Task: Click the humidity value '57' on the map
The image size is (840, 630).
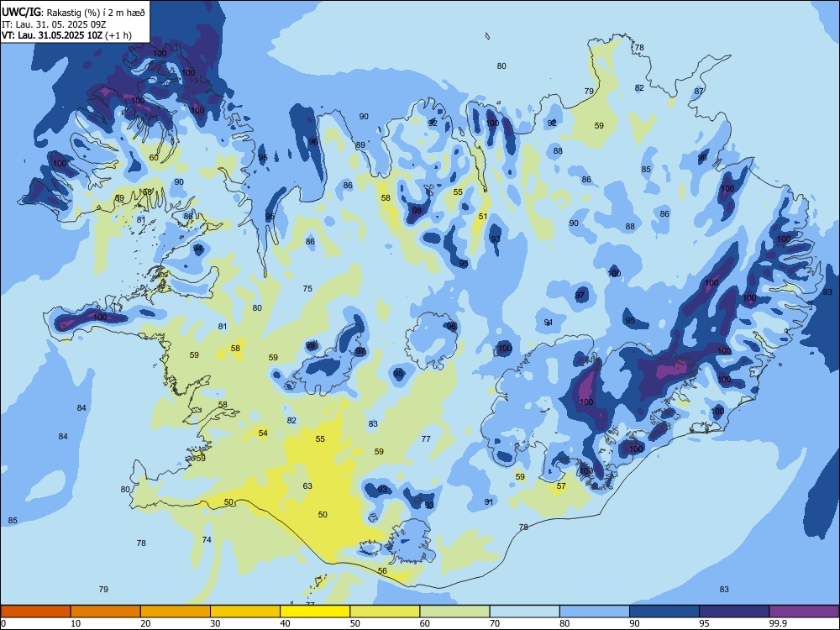Action: coord(561,486)
